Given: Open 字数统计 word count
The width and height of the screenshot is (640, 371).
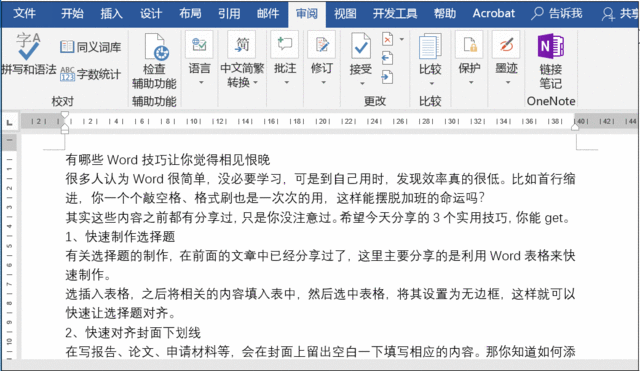Looking at the screenshot, I should point(91,74).
